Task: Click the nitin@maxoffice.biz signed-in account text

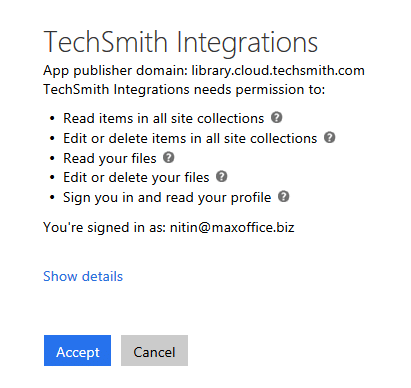Action: click(x=232, y=228)
